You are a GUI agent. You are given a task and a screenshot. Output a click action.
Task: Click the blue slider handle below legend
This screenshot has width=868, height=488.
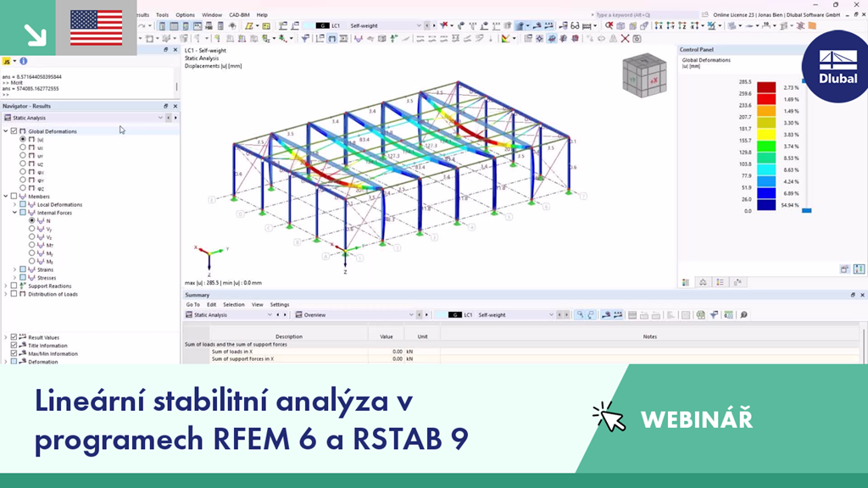pyautogui.click(x=807, y=210)
